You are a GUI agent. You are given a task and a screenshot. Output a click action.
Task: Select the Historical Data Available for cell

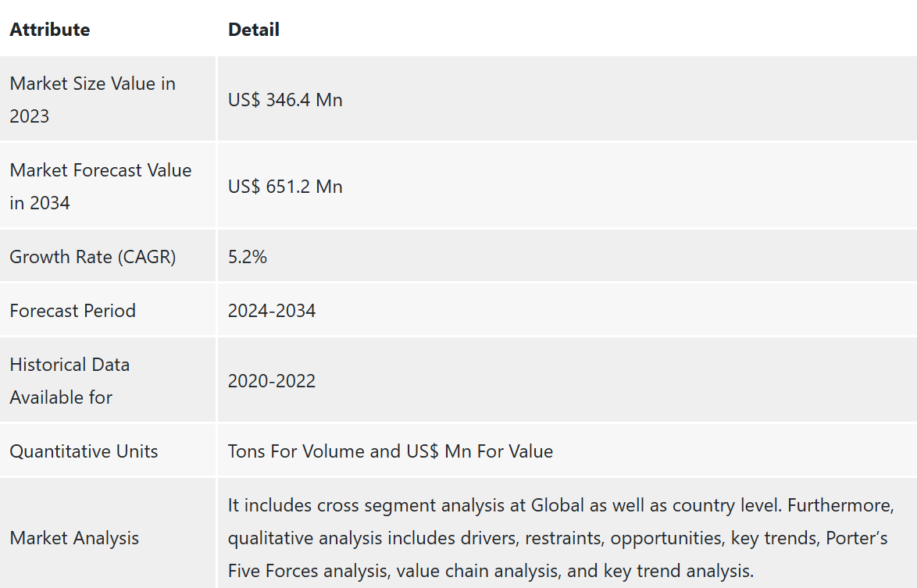pos(70,380)
